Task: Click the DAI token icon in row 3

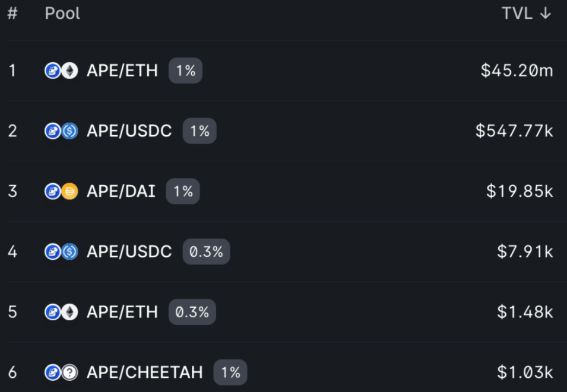Action: pyautogui.click(x=70, y=192)
